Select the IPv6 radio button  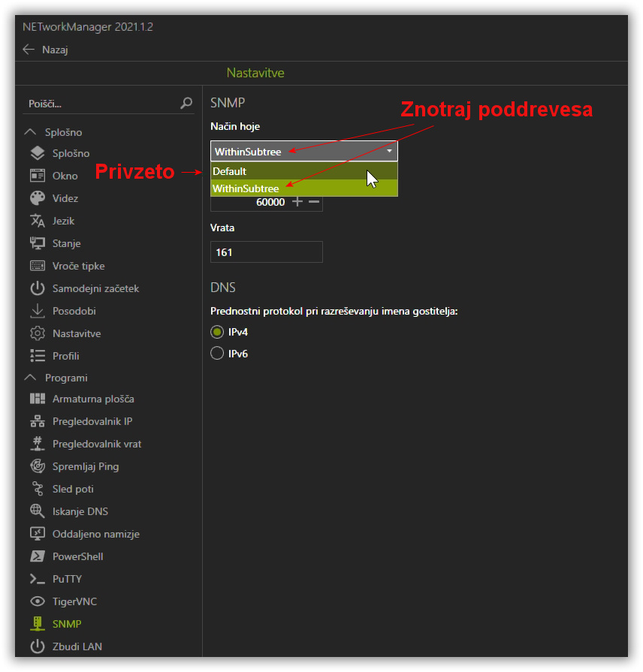[217, 353]
